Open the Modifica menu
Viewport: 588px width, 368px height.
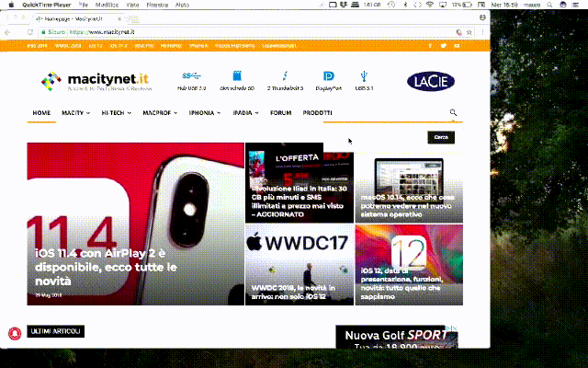(x=107, y=5)
